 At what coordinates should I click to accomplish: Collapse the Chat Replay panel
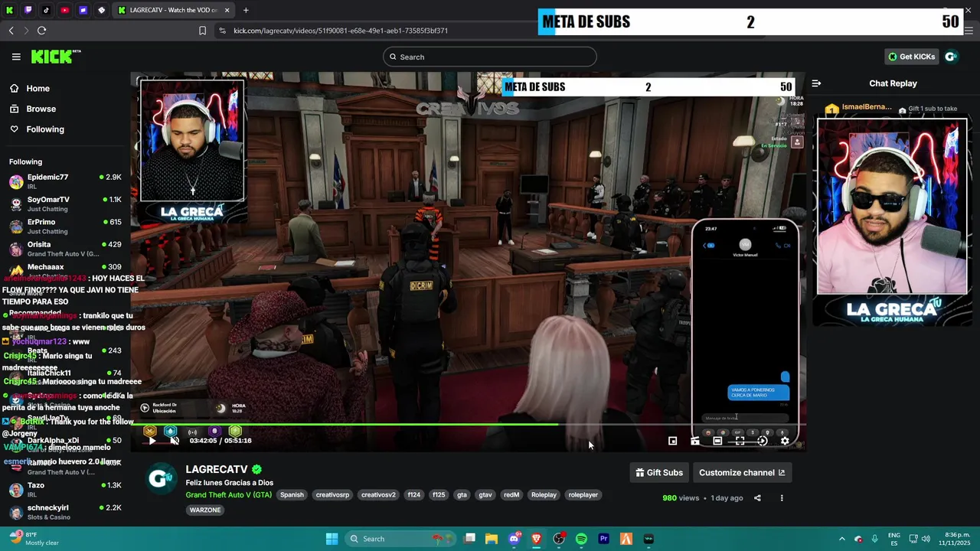coord(816,83)
